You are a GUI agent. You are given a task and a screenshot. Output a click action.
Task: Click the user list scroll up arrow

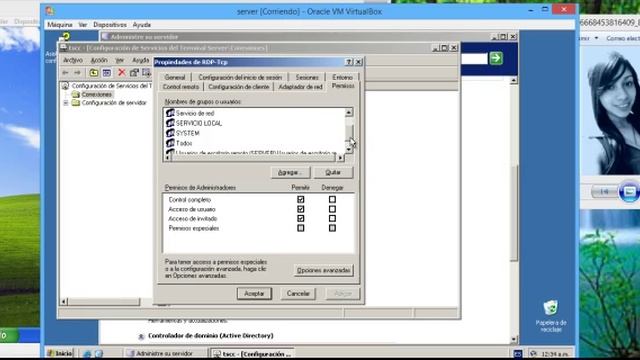349,112
